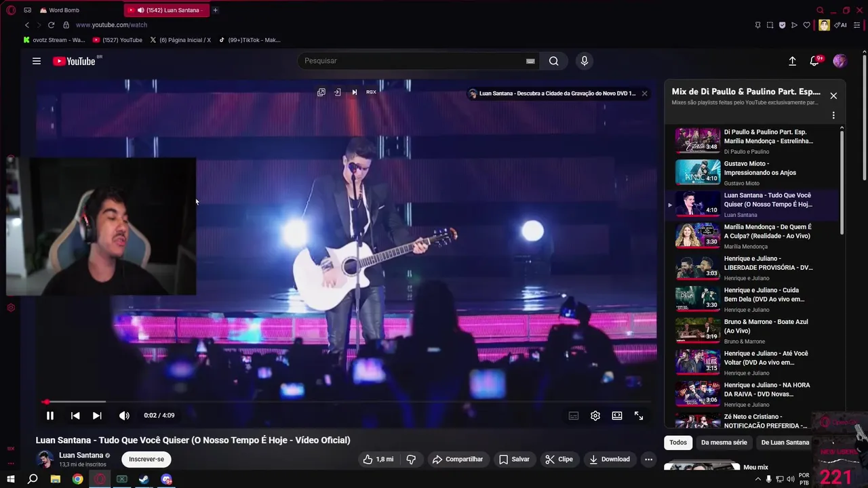Enter full screen mode
The image size is (868, 488).
(639, 415)
